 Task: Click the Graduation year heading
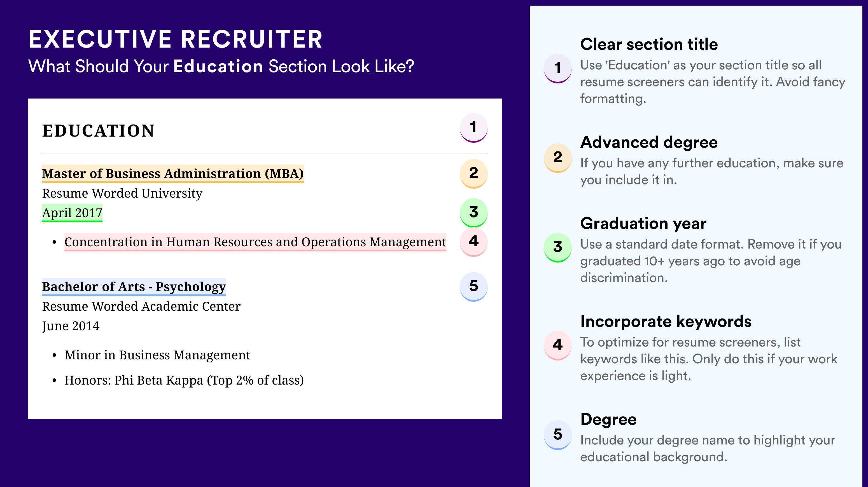tap(643, 223)
